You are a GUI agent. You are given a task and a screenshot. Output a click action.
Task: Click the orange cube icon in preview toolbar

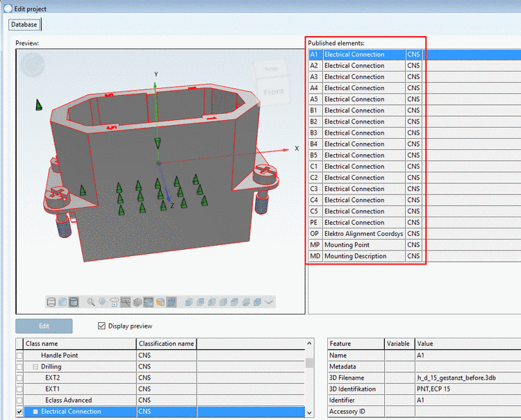(160, 302)
